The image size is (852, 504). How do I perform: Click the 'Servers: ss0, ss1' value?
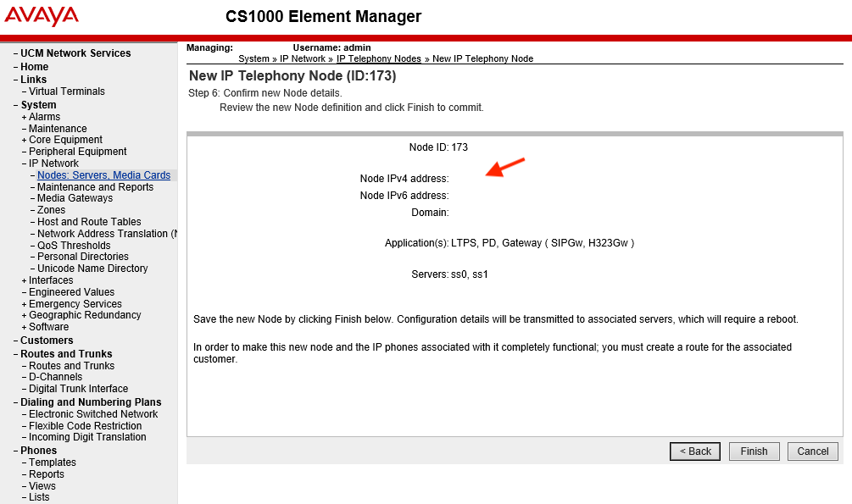(x=470, y=274)
